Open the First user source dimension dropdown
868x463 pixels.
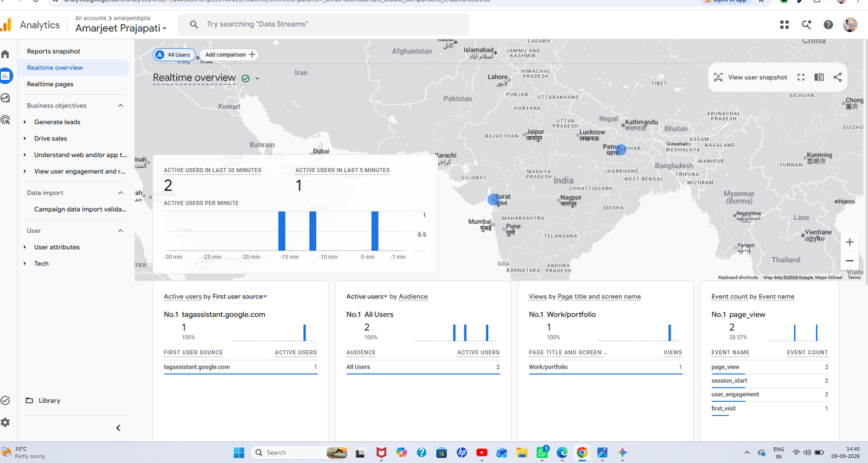click(240, 296)
